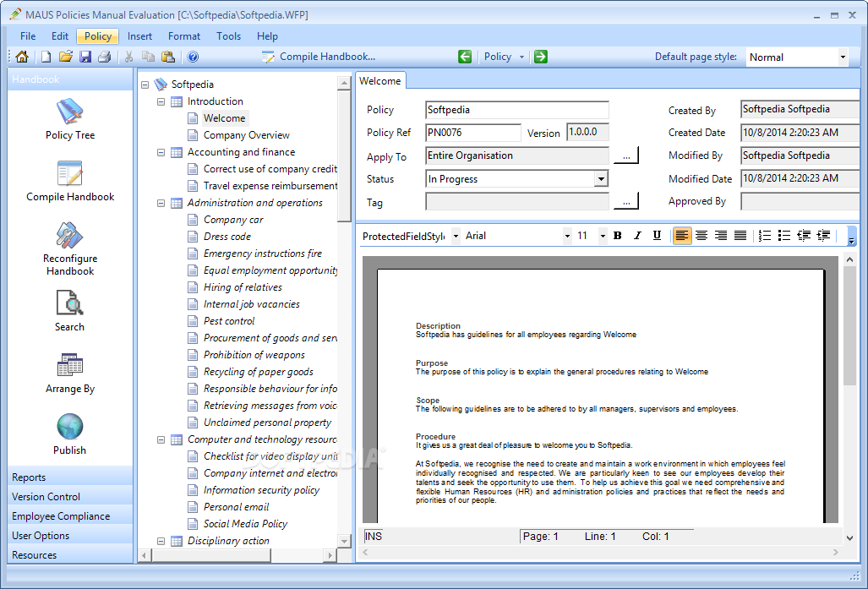Toggle underline formatting

click(x=657, y=236)
